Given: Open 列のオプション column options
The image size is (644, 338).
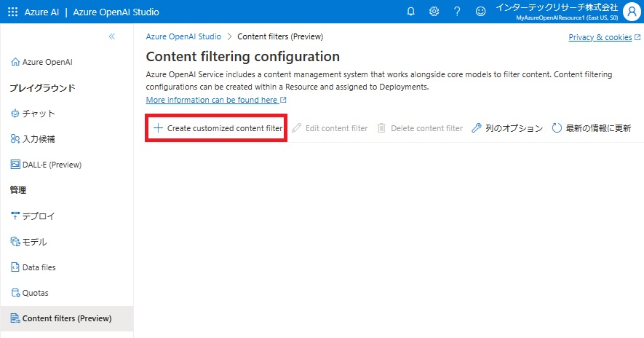Looking at the screenshot, I should point(507,128).
